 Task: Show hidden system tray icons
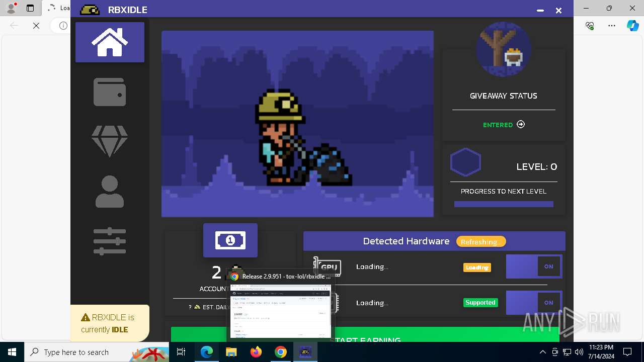point(542,352)
